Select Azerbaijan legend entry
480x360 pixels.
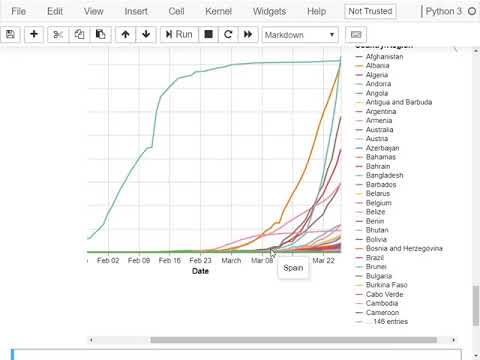tap(382, 148)
